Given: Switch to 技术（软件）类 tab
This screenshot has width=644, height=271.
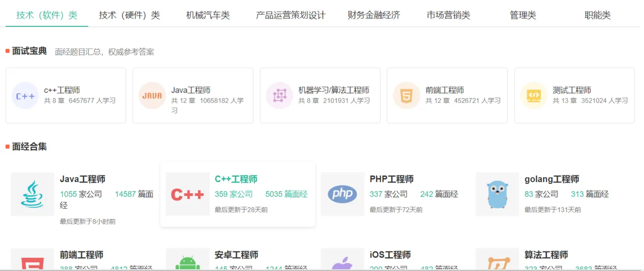Looking at the screenshot, I should (x=47, y=15).
